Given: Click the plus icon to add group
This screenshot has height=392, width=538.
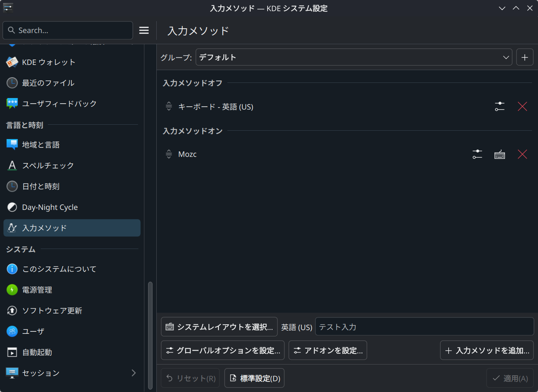Looking at the screenshot, I should [x=524, y=57].
